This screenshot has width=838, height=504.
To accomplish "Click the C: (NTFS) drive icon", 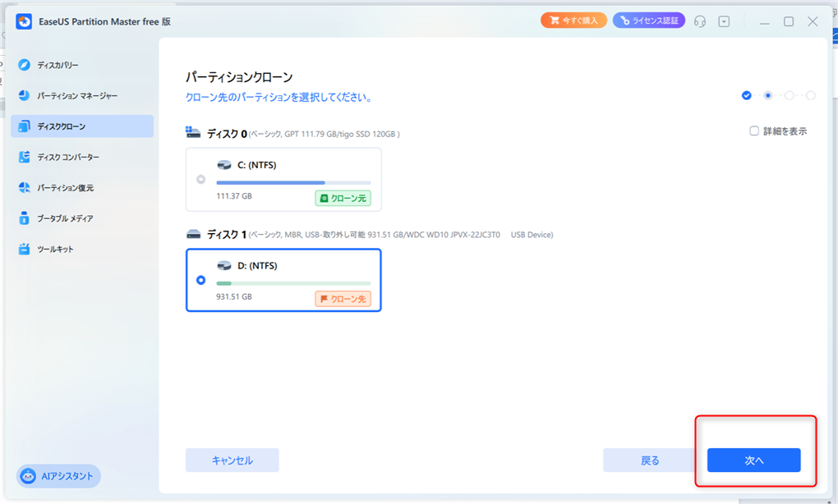I will coord(224,165).
